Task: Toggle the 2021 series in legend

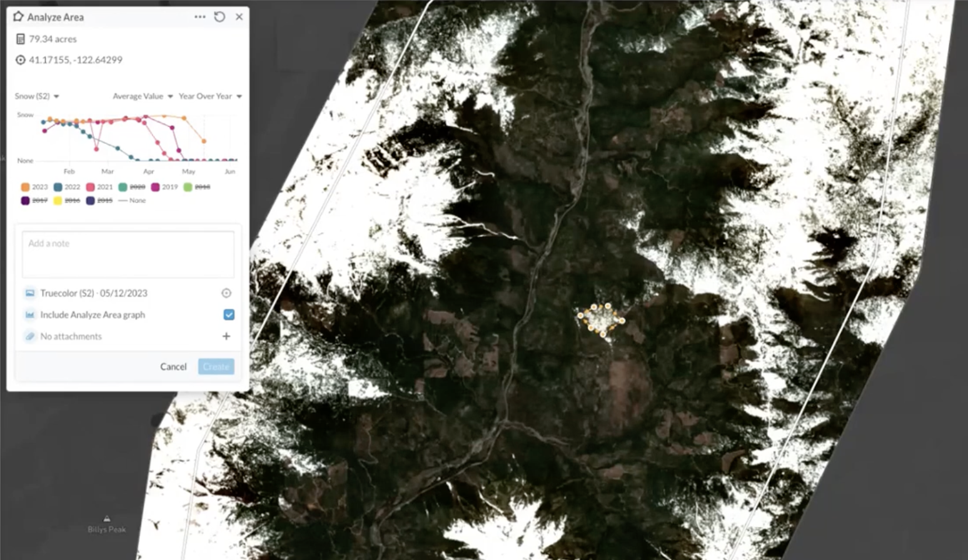Action: pyautogui.click(x=99, y=187)
